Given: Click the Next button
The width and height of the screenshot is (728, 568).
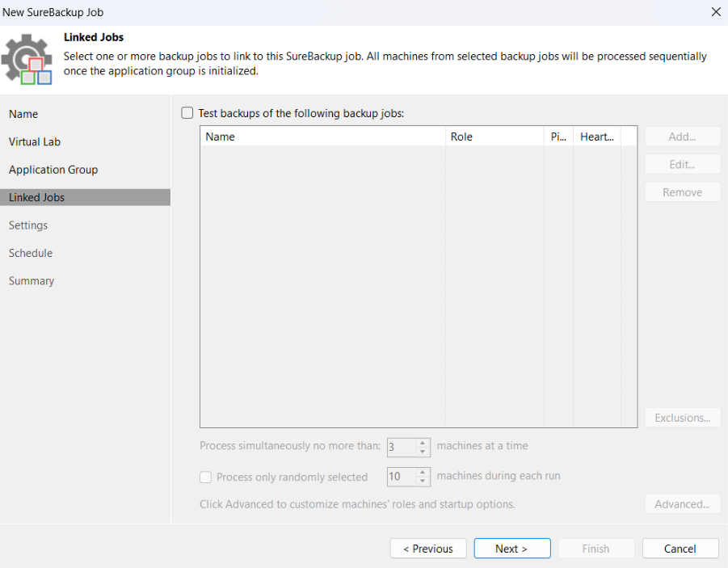Looking at the screenshot, I should pos(511,549).
